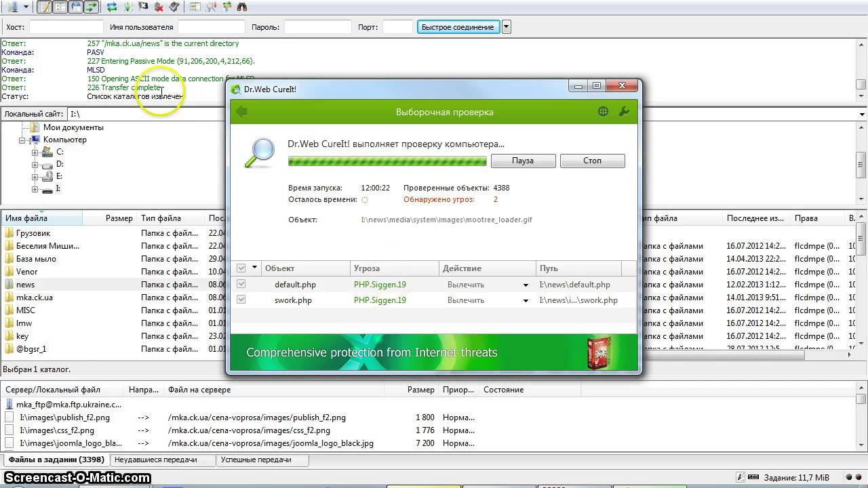
Task: Click the Стоп button in Dr.Web
Action: pyautogui.click(x=592, y=161)
